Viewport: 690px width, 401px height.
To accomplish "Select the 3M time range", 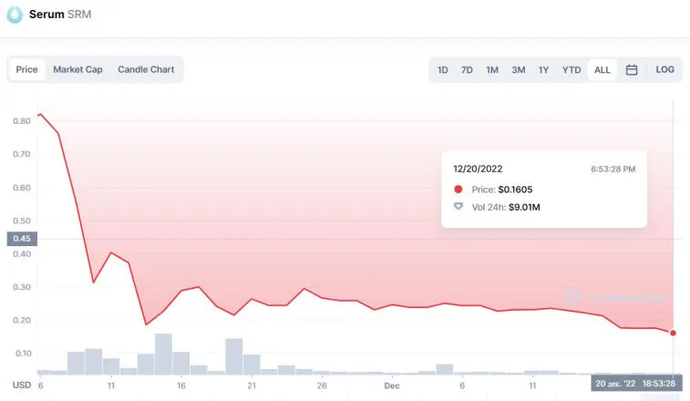I will pyautogui.click(x=518, y=70).
